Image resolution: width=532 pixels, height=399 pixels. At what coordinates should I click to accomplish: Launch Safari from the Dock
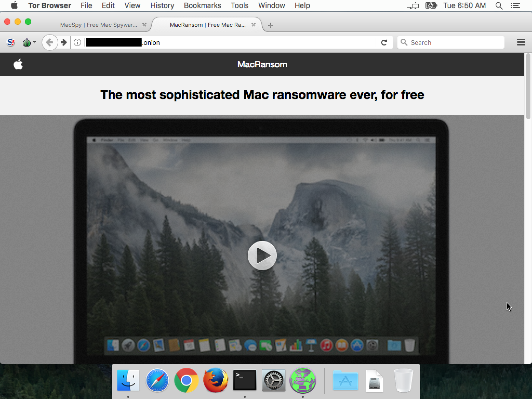pyautogui.click(x=157, y=380)
